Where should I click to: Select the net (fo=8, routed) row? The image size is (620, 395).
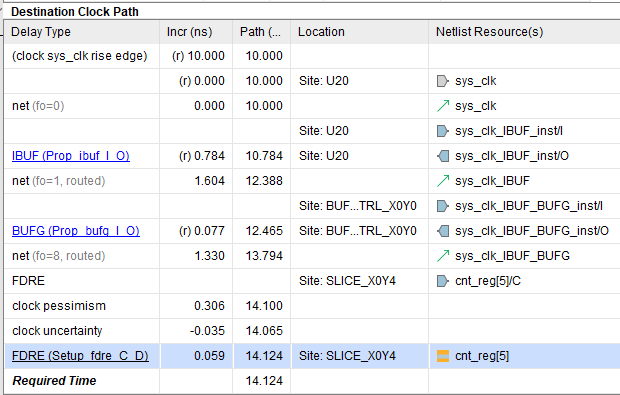pyautogui.click(x=312, y=256)
